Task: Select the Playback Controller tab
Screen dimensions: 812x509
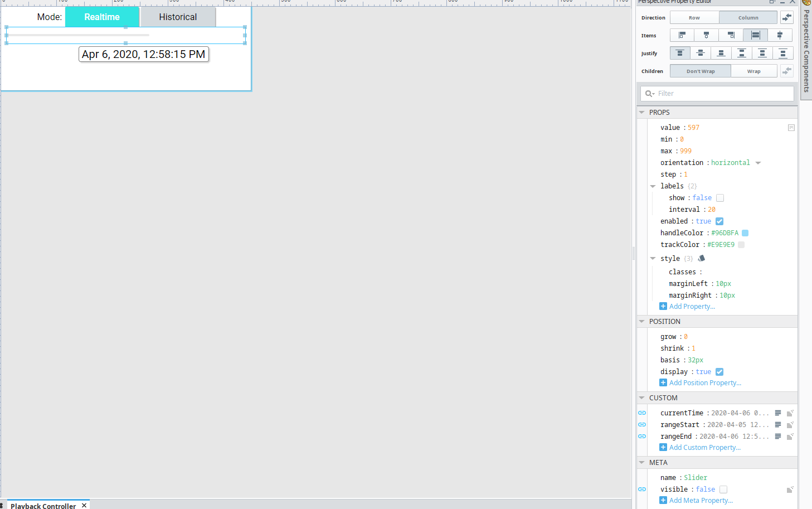Action: click(x=43, y=506)
